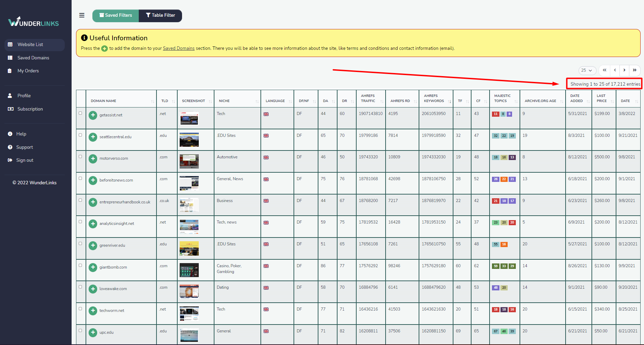Jump to last page of results
This screenshot has height=345, width=644.
(x=634, y=70)
